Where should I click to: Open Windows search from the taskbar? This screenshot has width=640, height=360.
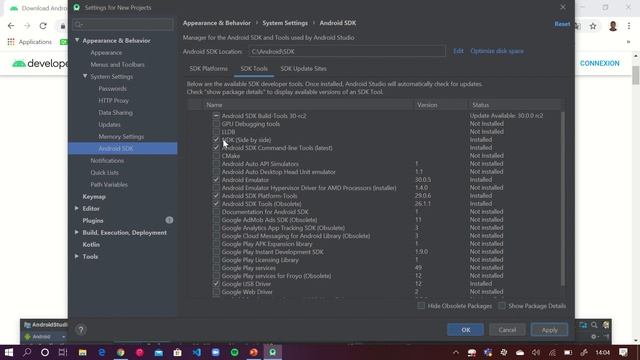tap(27, 352)
